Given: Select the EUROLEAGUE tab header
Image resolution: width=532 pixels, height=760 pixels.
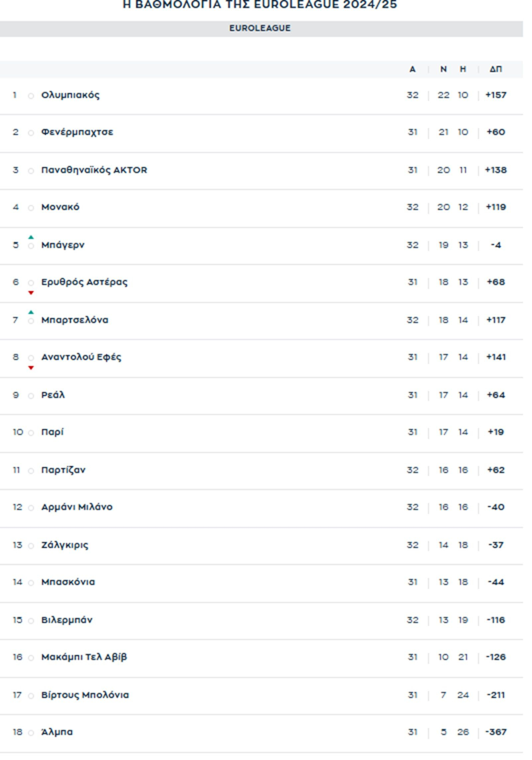Looking at the screenshot, I should (260, 28).
